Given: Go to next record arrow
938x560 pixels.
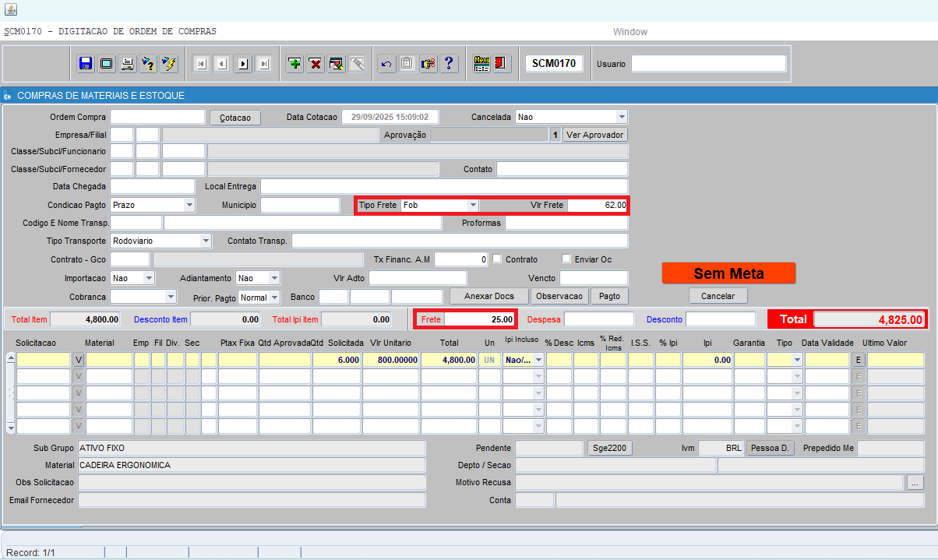Looking at the screenshot, I should 243,64.
